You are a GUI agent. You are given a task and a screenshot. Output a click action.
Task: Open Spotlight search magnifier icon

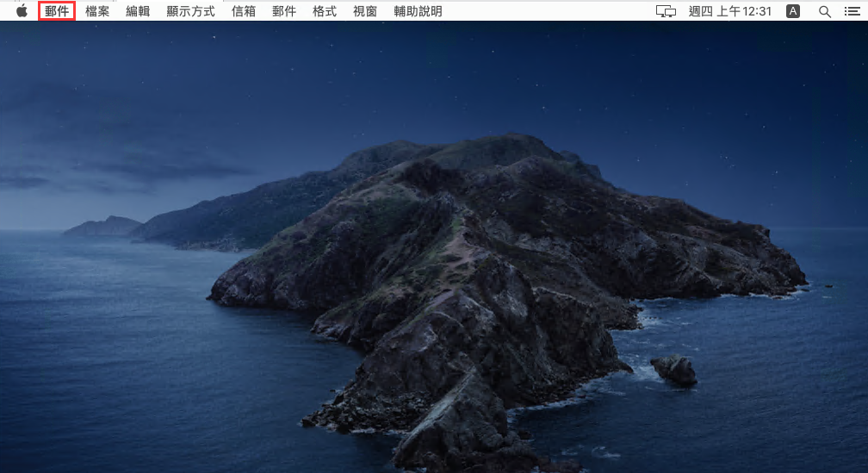click(x=824, y=11)
